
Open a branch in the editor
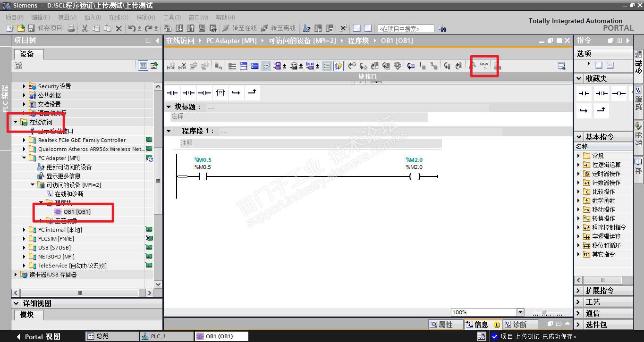236,93
